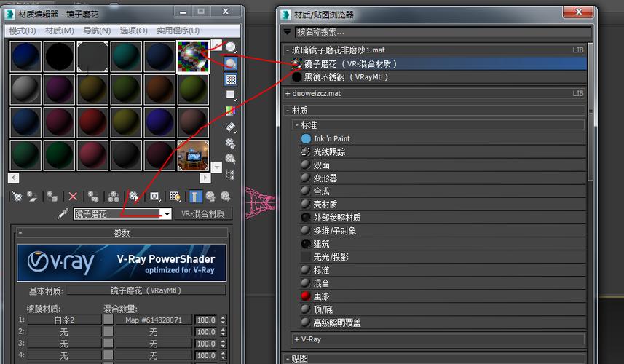The width and height of the screenshot is (624, 364).
Task: Collapse the 参数 rollout
Action: [x=122, y=233]
